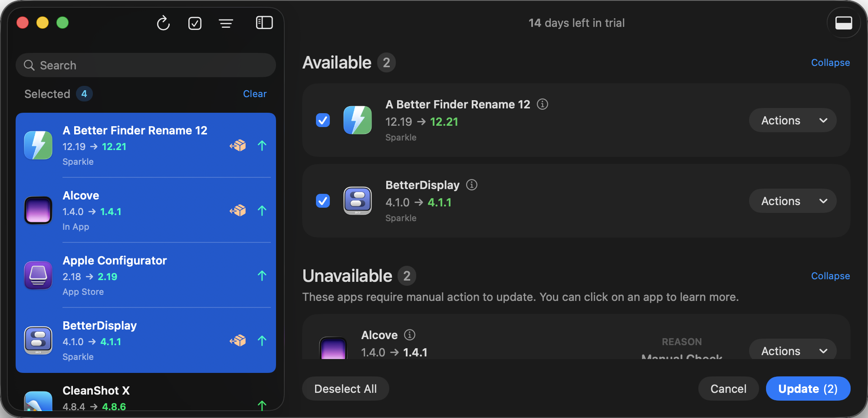Uncheck BetterDisplay in Available list
Viewport: 868px width, 418px height.
coord(322,201)
